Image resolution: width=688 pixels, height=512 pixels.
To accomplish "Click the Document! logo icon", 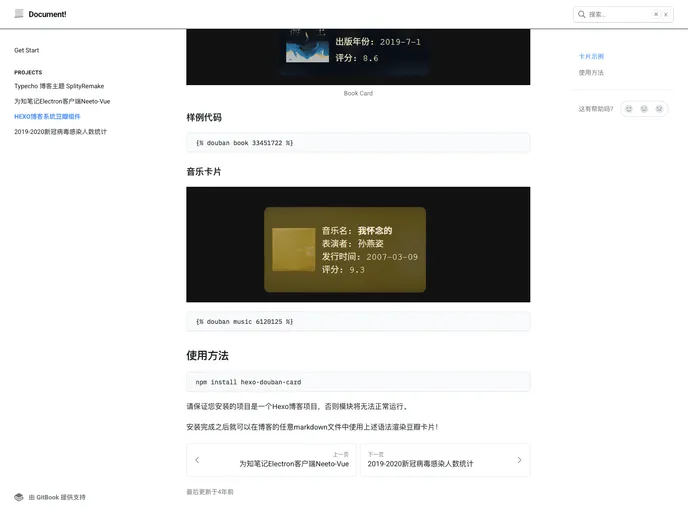I will click(19, 14).
